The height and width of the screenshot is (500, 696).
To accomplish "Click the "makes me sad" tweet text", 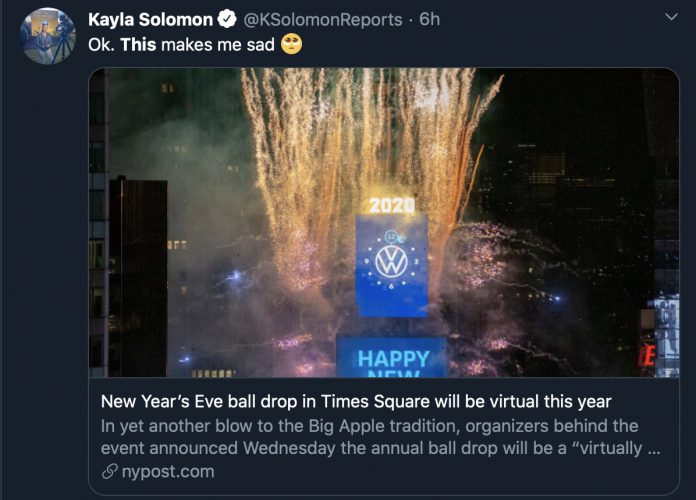I will (x=218, y=44).
